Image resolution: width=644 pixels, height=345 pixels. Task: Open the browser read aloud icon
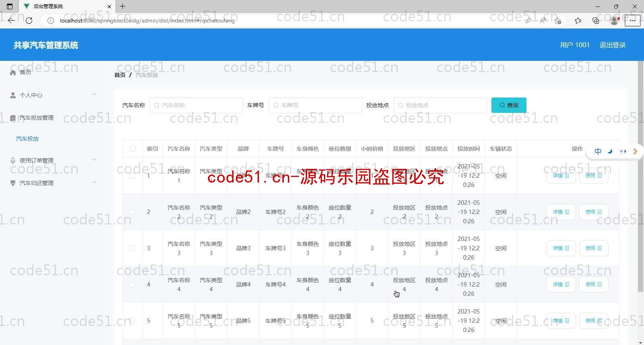[543, 21]
